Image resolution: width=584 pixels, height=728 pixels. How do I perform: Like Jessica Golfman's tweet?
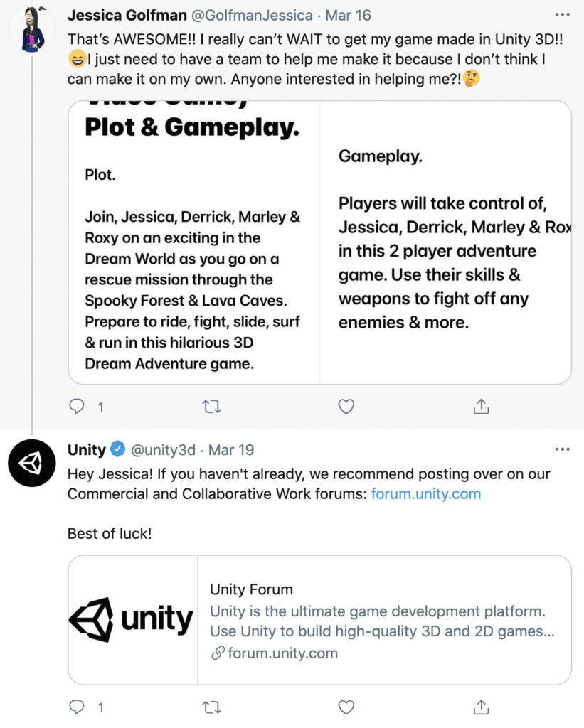(346, 406)
